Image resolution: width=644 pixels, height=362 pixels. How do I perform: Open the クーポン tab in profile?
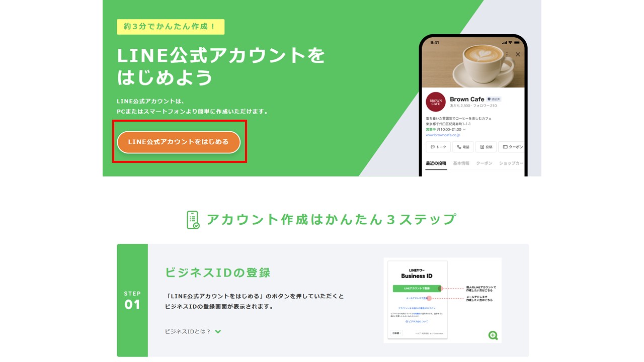(x=484, y=163)
